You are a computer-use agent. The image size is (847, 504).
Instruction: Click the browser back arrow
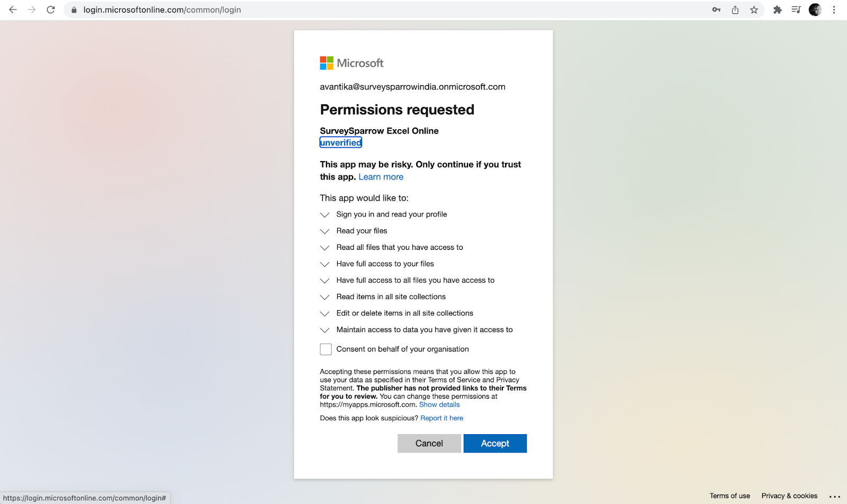[13, 10]
